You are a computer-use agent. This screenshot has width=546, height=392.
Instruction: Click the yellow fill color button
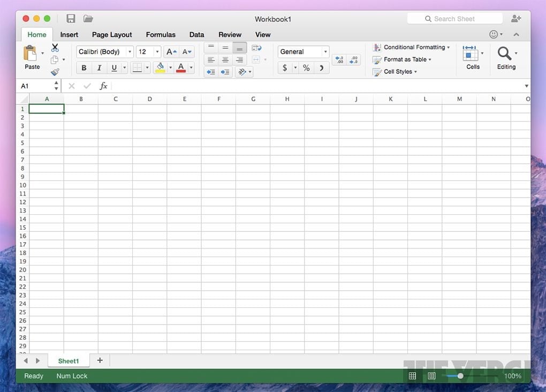[x=160, y=68]
